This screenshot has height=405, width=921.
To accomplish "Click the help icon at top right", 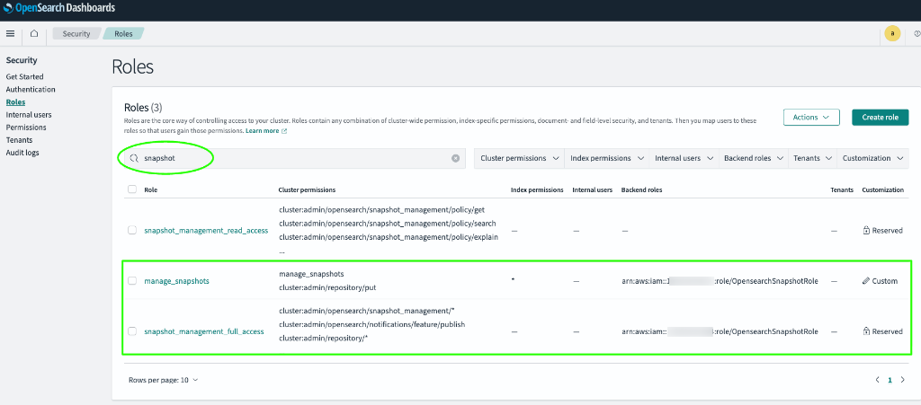I will [917, 33].
